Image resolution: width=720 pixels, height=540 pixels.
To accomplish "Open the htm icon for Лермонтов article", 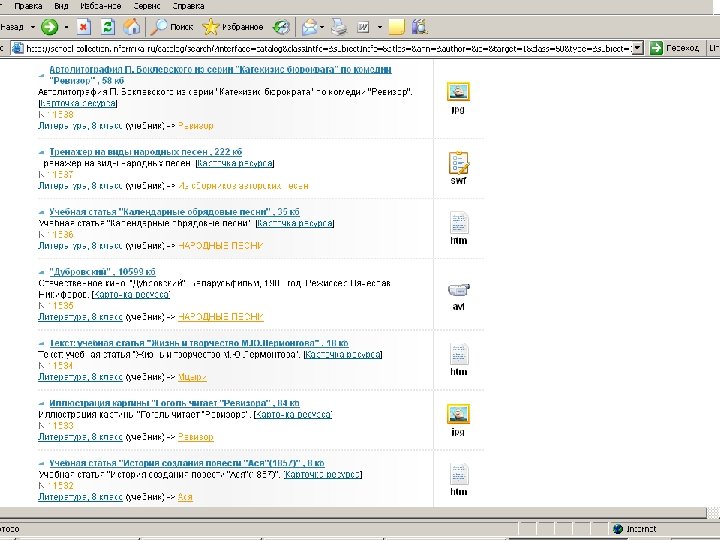I will coord(459,354).
